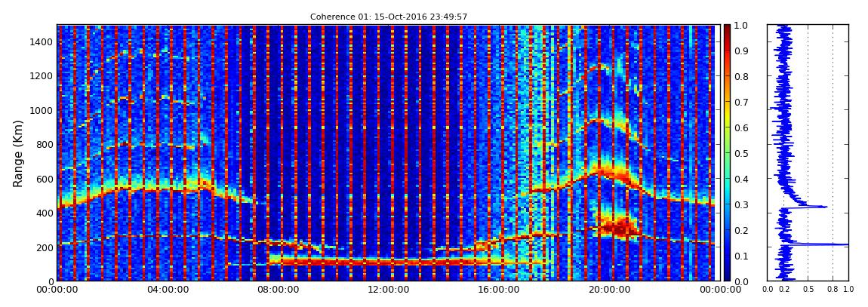
Task: Click the 0.8 x-axis label of the profile plot
Action: (833, 290)
